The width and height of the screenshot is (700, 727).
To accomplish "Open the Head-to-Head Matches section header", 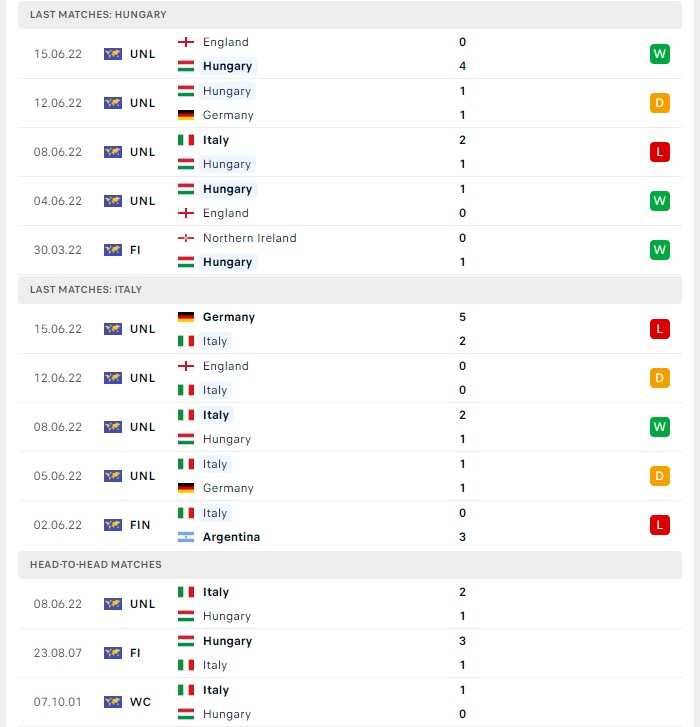I will coord(350,565).
